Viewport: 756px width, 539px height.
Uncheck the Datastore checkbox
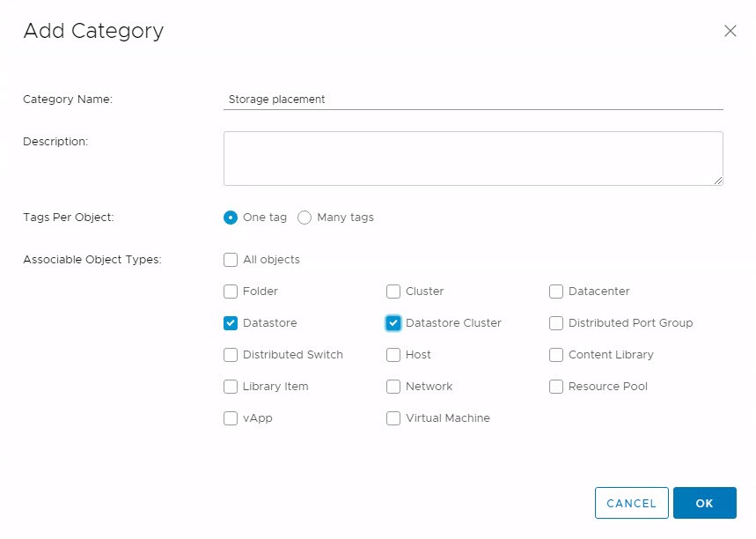(231, 323)
